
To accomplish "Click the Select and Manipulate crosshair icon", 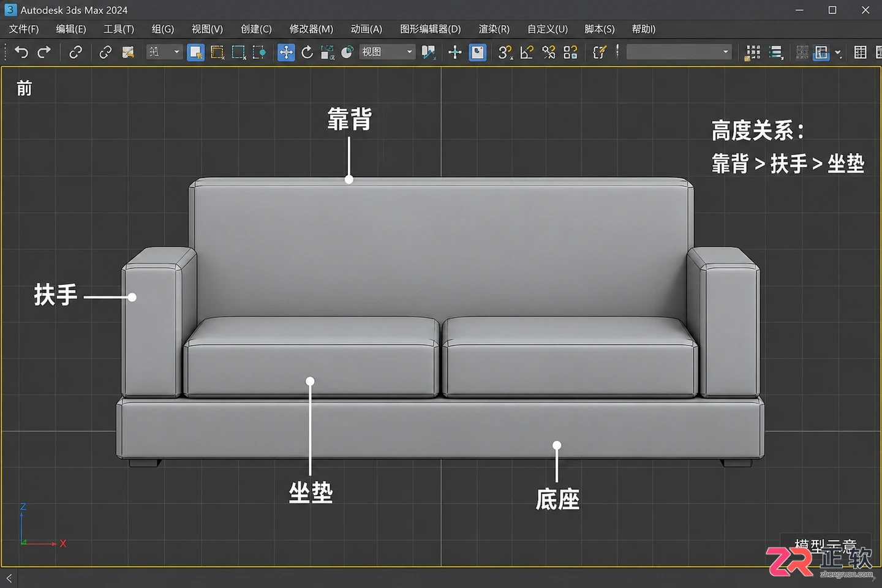I will coord(454,52).
